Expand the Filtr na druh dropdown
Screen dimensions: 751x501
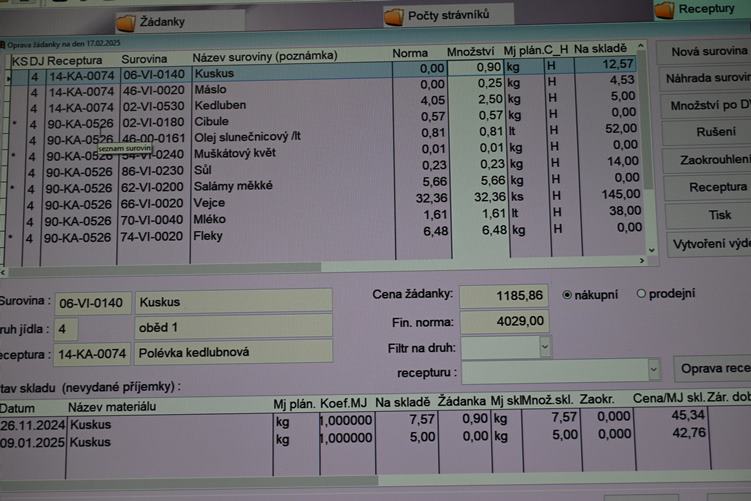tap(545, 347)
